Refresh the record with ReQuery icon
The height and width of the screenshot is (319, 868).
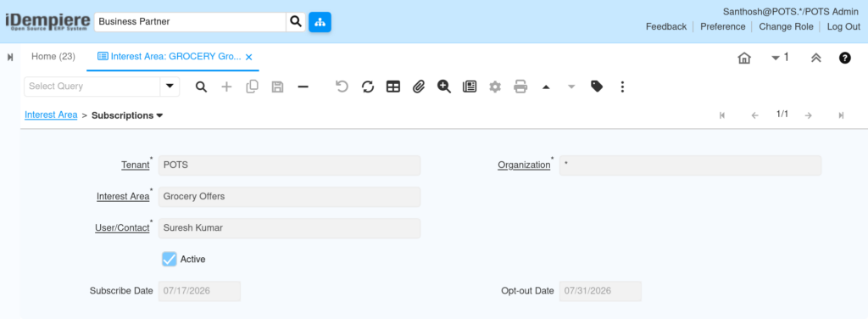[x=368, y=87]
